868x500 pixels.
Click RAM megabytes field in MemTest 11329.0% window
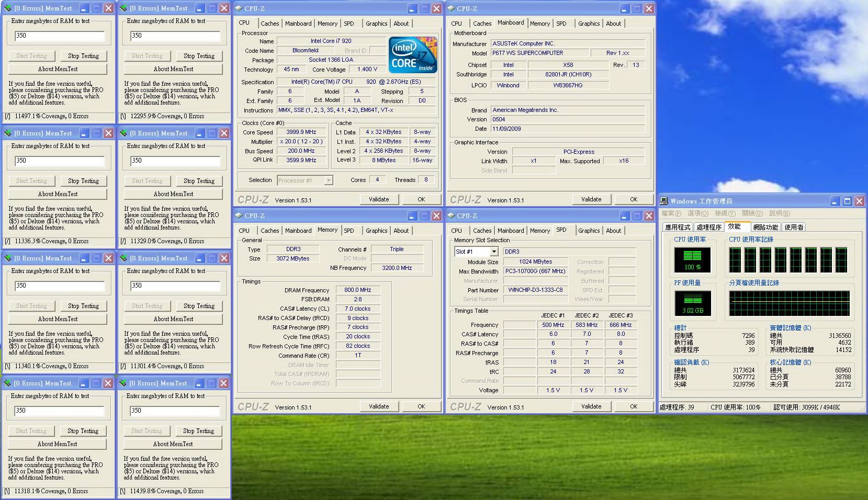tap(175, 161)
